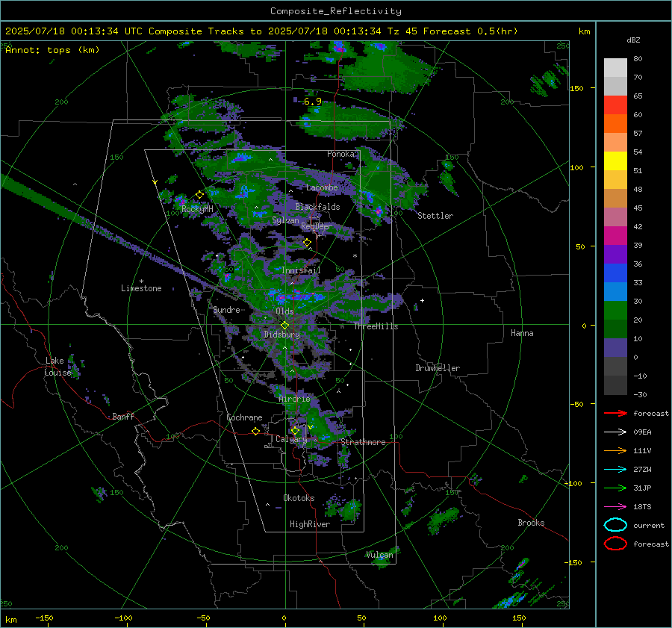This screenshot has width=672, height=628.
Task: Click the Composite_Reflectivity title
Action: pos(336,11)
